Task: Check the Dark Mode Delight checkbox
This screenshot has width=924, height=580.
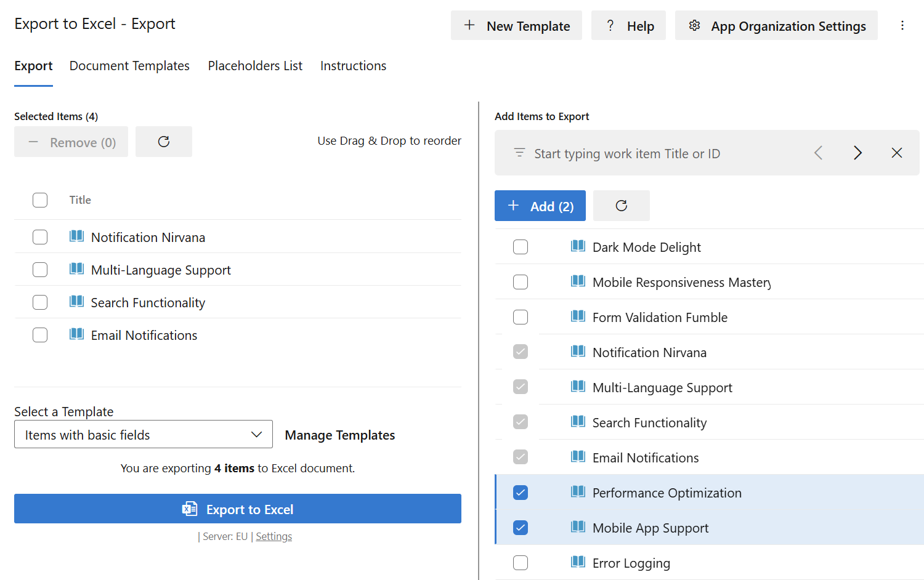Action: click(521, 246)
